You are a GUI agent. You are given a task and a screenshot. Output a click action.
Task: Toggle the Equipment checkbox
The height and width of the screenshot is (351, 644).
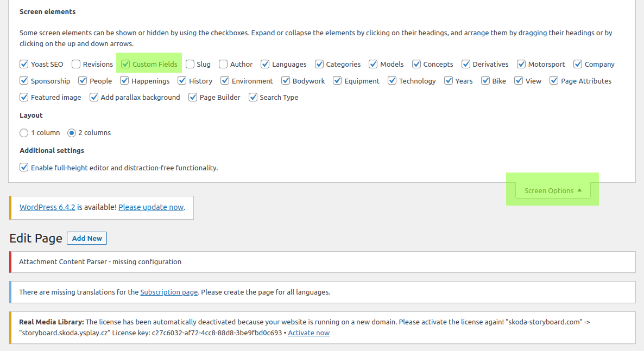pos(337,80)
